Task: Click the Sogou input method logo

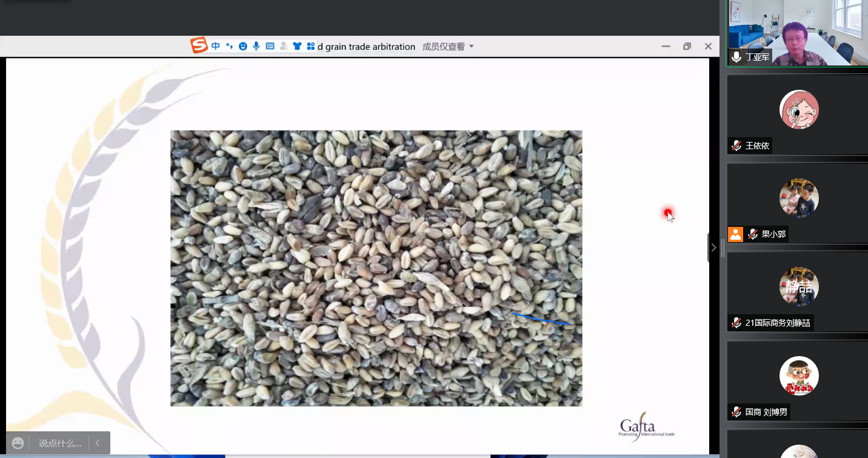Action: (x=199, y=46)
